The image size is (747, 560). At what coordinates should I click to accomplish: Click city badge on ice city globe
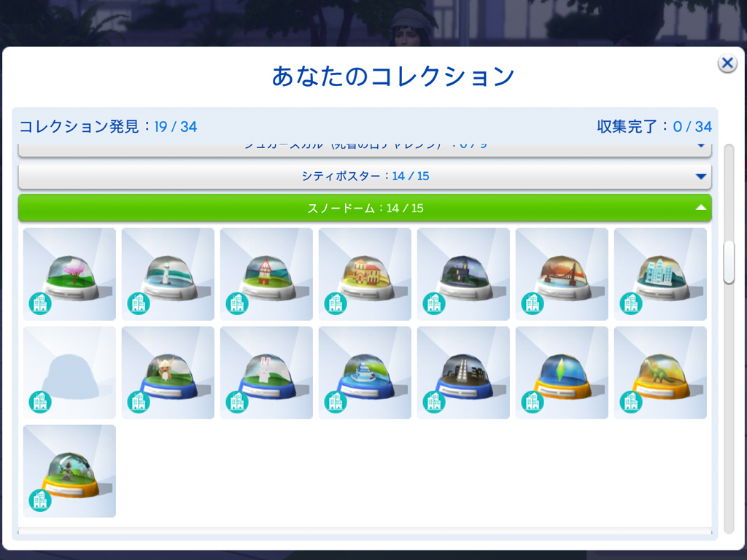pyautogui.click(x=631, y=303)
